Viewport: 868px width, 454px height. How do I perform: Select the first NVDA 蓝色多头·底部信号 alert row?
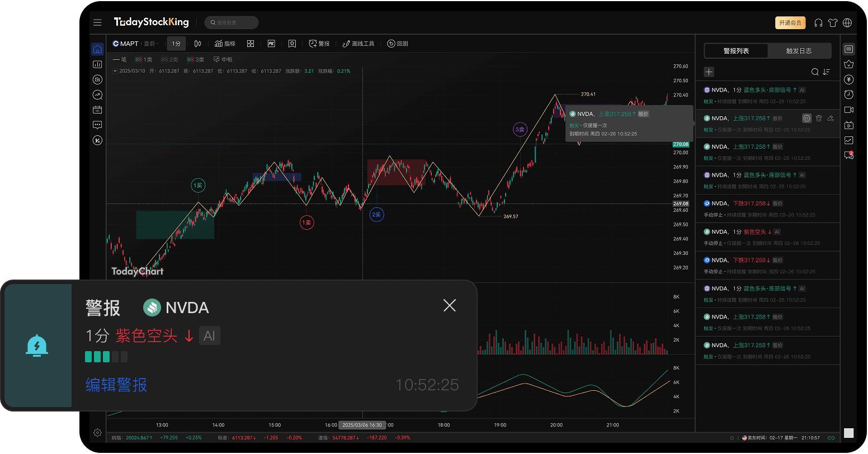coord(768,95)
